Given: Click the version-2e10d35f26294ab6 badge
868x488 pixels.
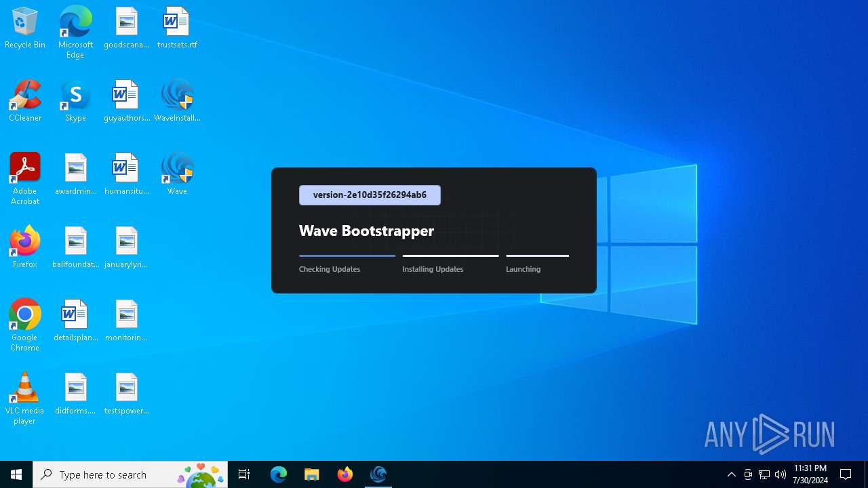Looking at the screenshot, I should 370,195.
